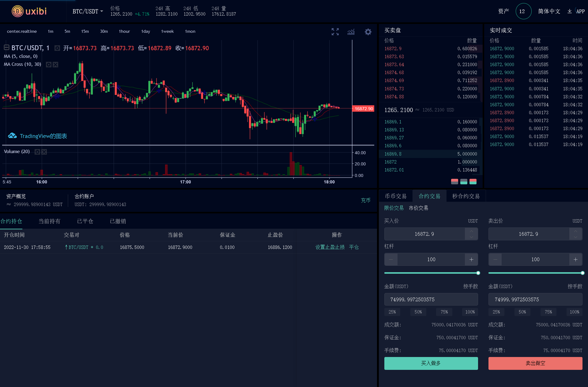The image size is (588, 387).
Task: Switch to the 已平仓 positions tab
Action: pyautogui.click(x=85, y=221)
